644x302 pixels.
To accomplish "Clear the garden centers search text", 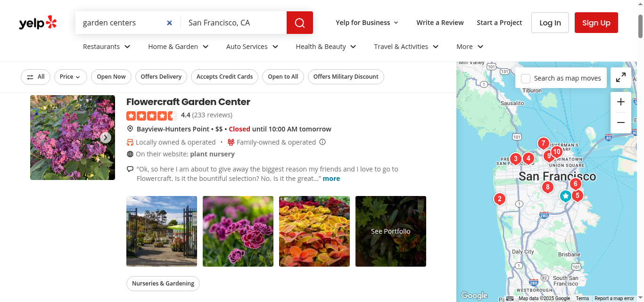I will click(x=170, y=23).
